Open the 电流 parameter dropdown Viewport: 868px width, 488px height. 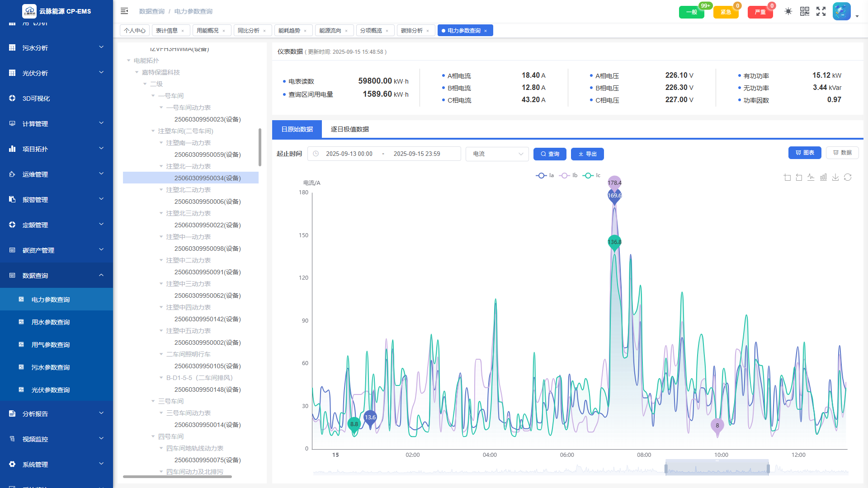point(497,154)
